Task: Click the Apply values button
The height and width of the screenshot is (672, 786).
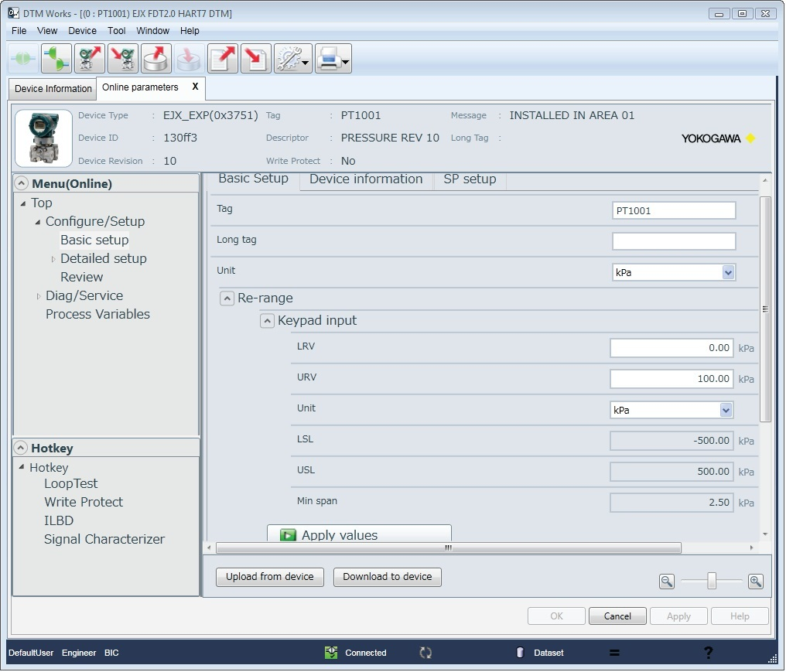Action: pos(359,534)
